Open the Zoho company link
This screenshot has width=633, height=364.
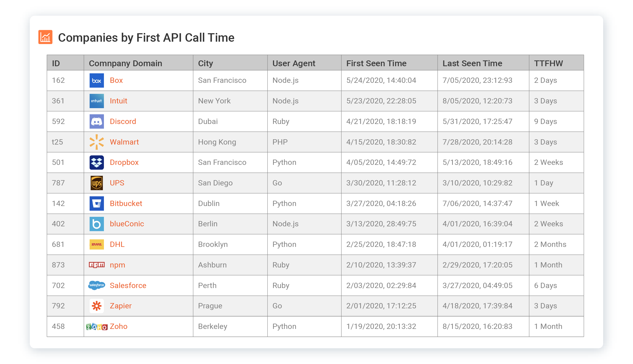118,327
